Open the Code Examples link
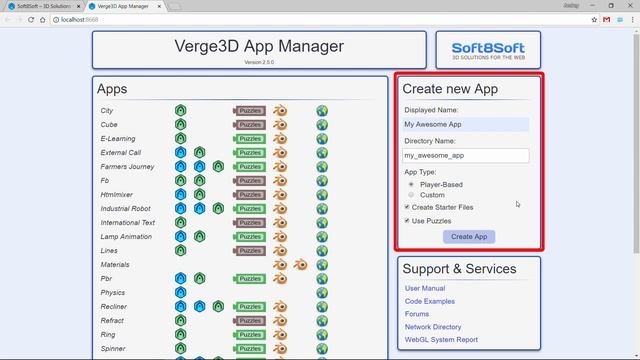 [430, 301]
